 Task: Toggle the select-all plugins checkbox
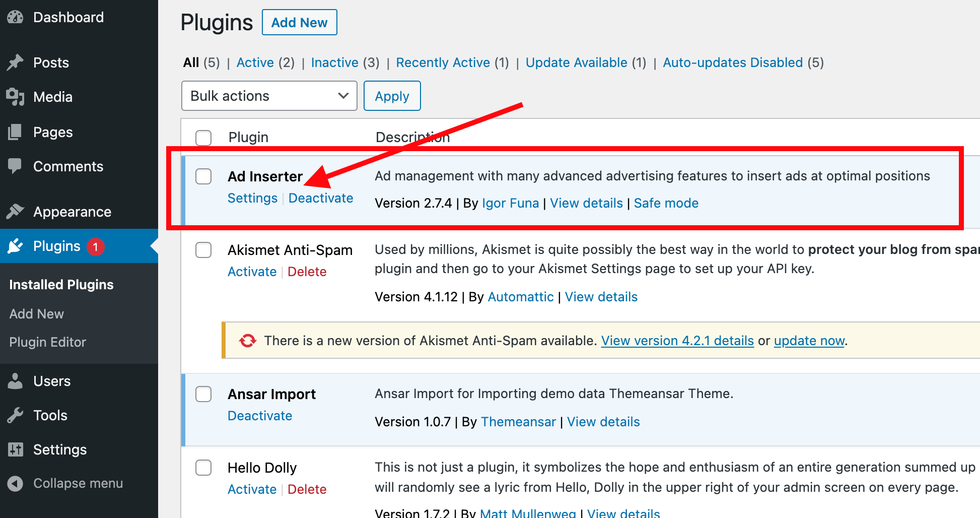click(203, 138)
